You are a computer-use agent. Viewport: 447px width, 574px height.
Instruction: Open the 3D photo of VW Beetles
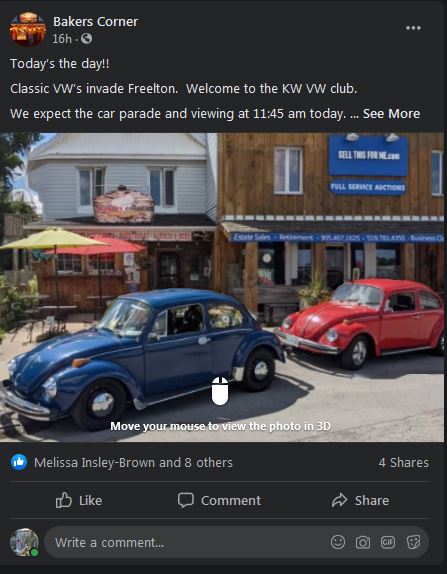(x=222, y=287)
